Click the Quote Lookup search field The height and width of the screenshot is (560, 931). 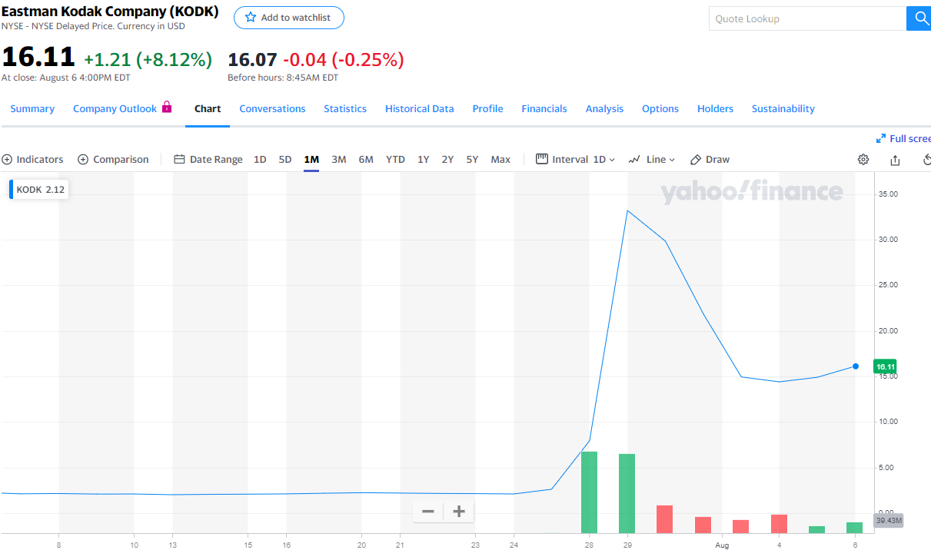click(807, 18)
